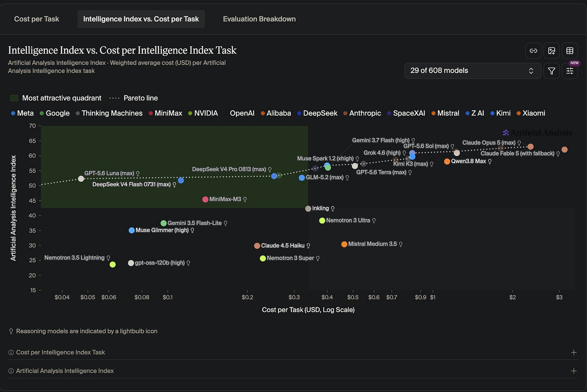
Task: Toggle the Pareto line legend item
Action: coord(133,98)
